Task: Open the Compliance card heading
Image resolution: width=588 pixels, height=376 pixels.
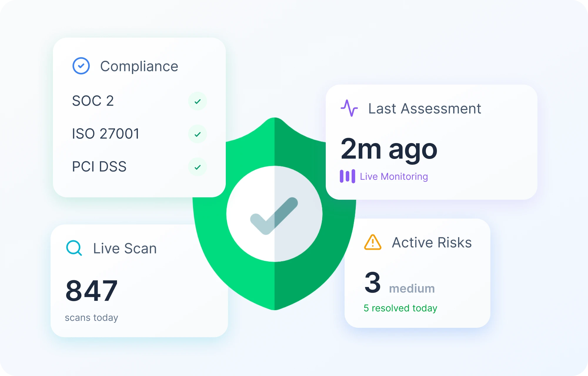Action: tap(139, 66)
